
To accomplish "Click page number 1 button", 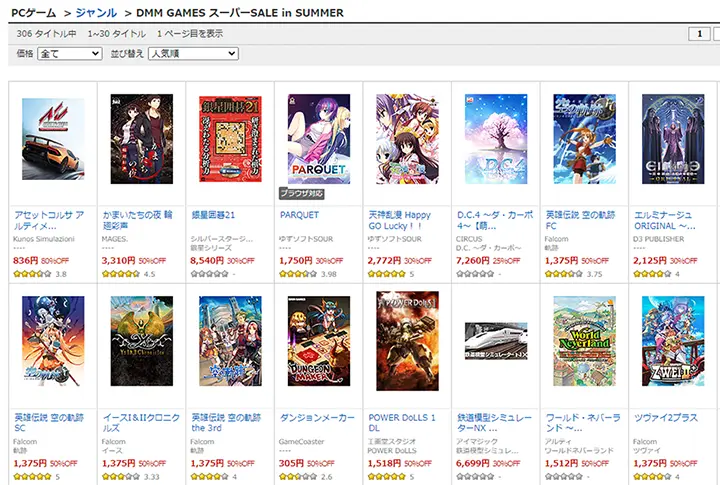I will click(699, 34).
